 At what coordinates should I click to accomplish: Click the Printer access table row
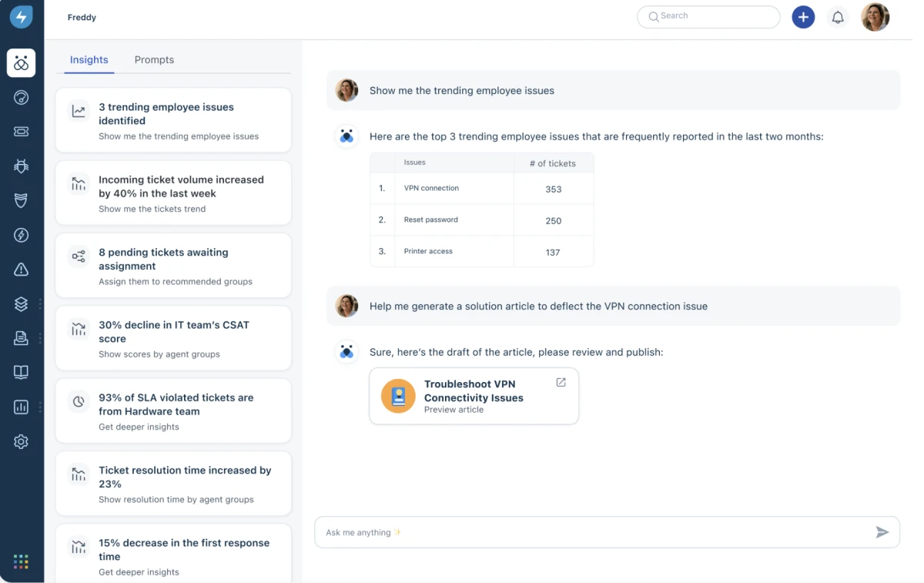[481, 251]
